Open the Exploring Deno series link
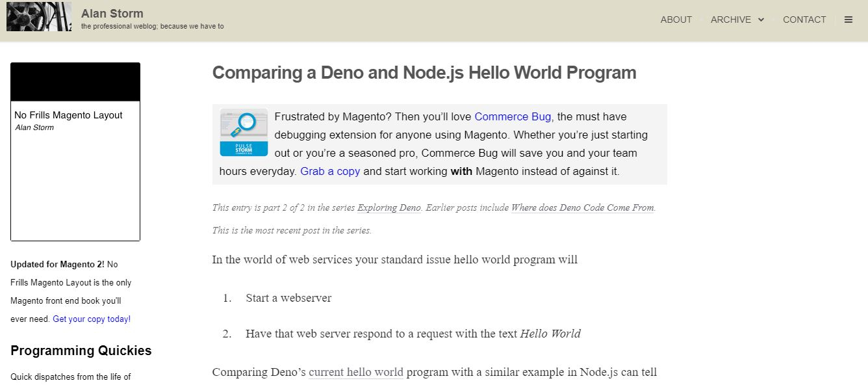Screen dimensions: 868x385 (x=389, y=207)
